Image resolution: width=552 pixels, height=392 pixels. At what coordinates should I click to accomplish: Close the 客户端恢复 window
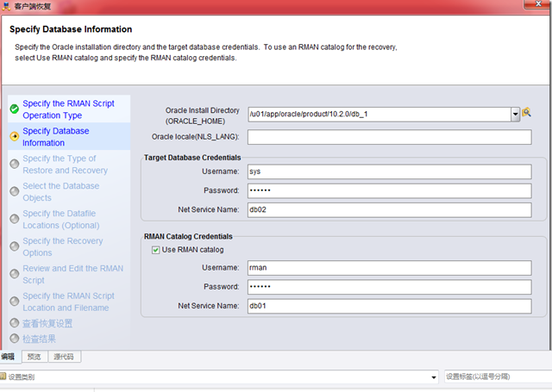tap(537, 4)
